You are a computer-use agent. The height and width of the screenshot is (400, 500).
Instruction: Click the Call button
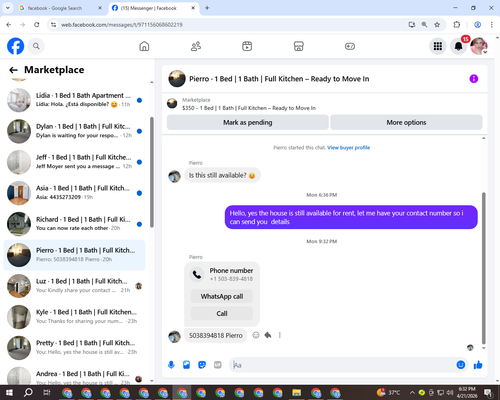click(x=222, y=313)
